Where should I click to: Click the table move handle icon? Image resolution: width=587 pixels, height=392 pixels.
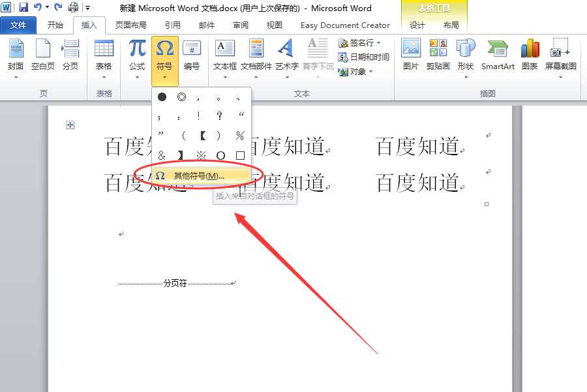point(70,125)
